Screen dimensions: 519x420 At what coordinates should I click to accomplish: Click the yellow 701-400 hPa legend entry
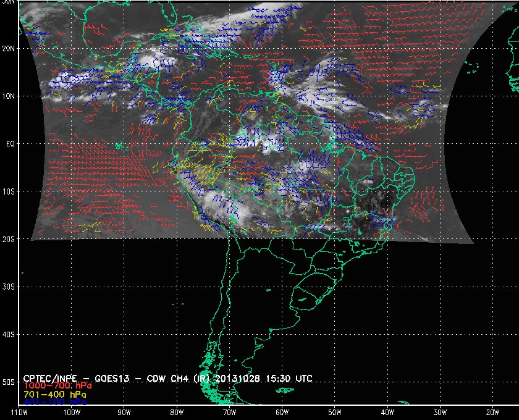[54, 395]
